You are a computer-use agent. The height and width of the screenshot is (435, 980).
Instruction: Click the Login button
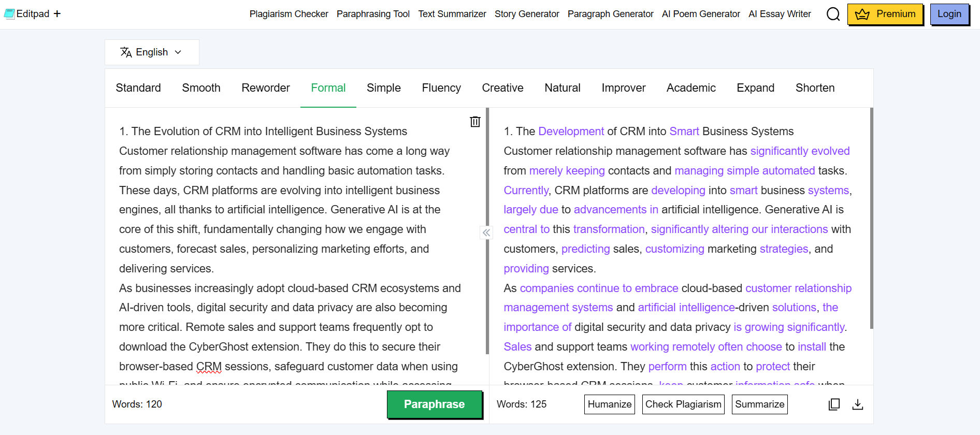tap(949, 14)
